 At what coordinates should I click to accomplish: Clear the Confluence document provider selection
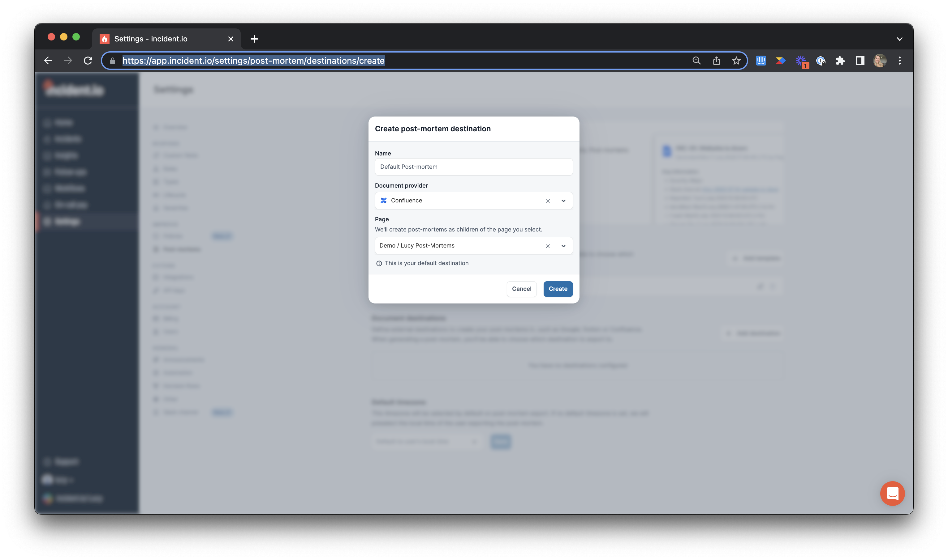[x=548, y=201]
